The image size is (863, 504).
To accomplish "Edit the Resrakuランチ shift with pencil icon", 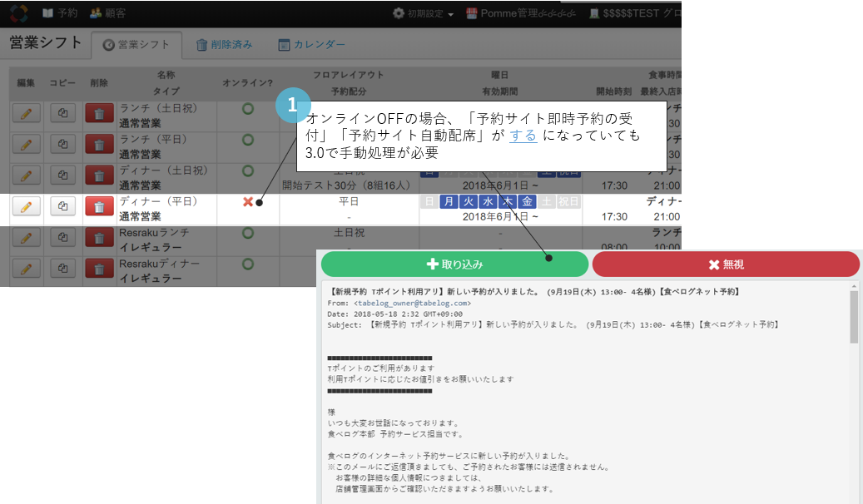I will click(x=27, y=238).
